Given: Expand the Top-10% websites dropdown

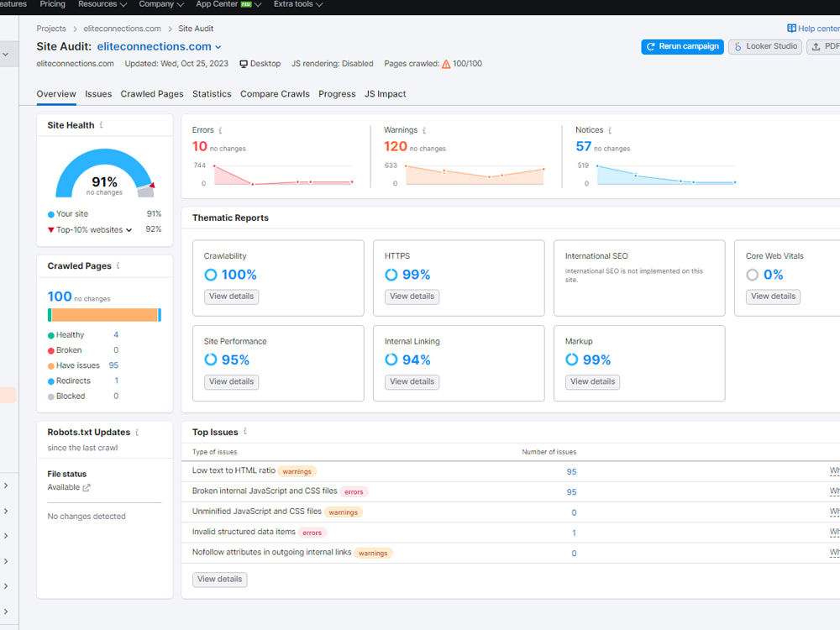Looking at the screenshot, I should click(x=129, y=230).
